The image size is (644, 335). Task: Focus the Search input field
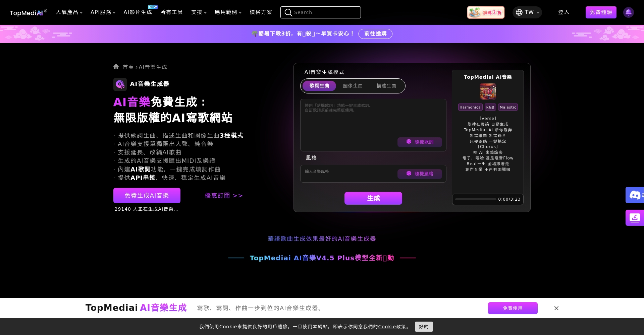click(x=321, y=12)
